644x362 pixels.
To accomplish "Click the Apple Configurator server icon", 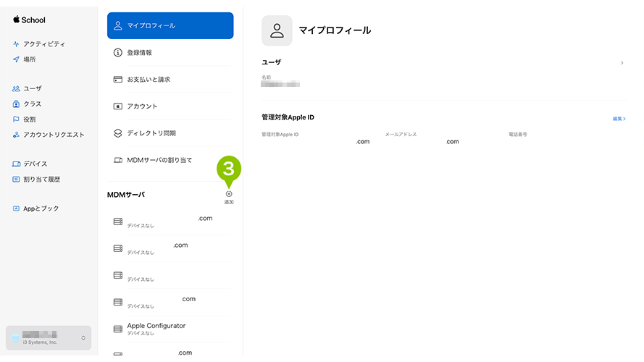I will tap(118, 329).
